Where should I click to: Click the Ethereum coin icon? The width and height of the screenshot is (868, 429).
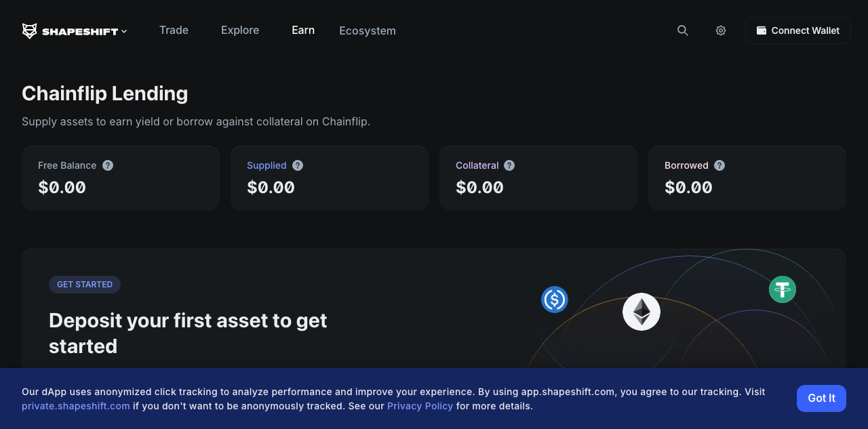pyautogui.click(x=642, y=312)
